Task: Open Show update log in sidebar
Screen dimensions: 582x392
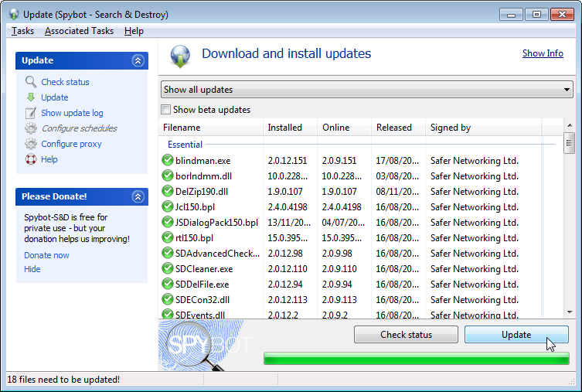Action: point(72,113)
